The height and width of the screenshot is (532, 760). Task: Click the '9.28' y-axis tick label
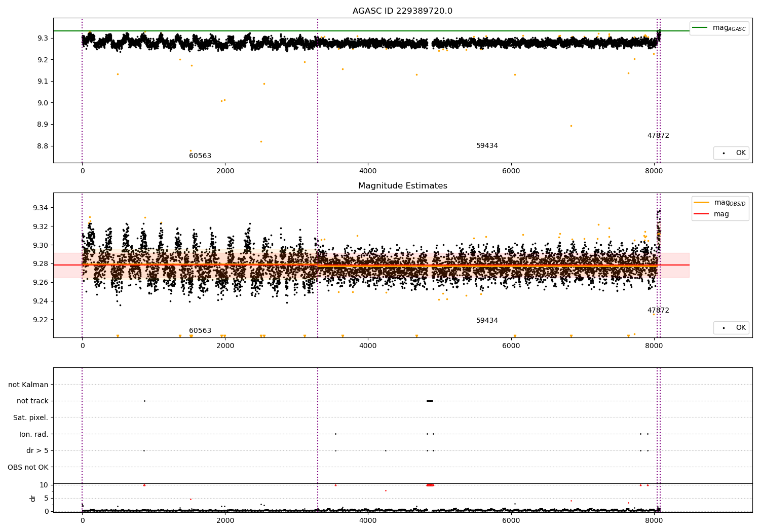(41, 264)
